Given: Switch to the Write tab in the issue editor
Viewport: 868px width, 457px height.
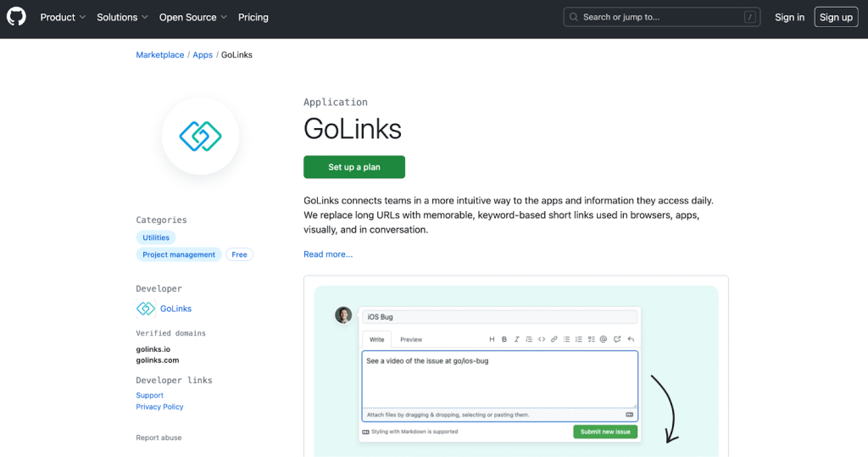Looking at the screenshot, I should [376, 339].
